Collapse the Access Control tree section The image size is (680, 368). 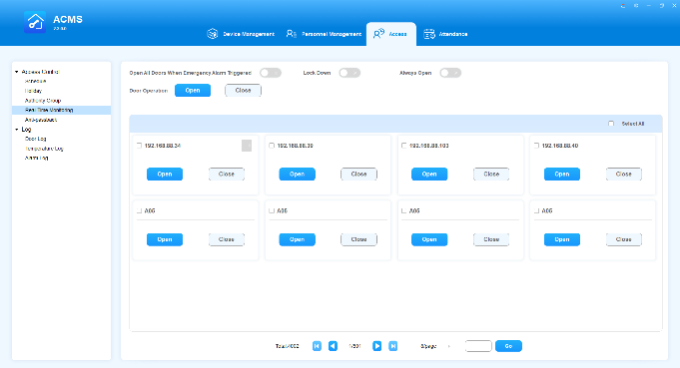point(16,72)
